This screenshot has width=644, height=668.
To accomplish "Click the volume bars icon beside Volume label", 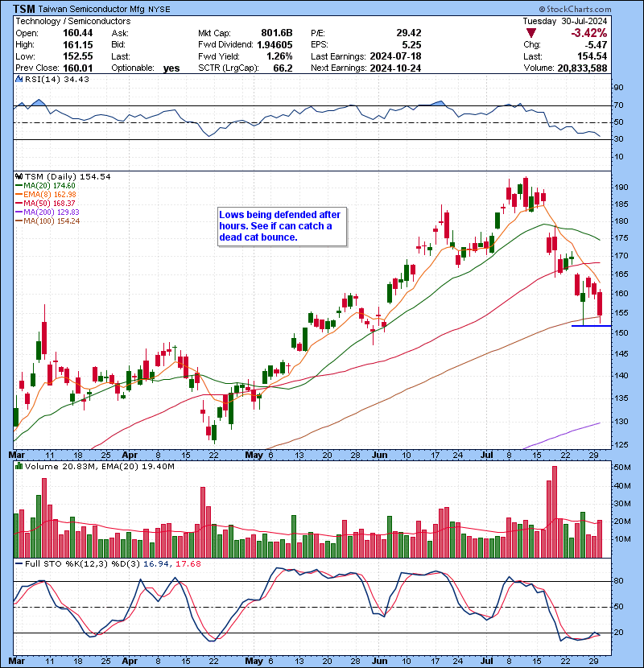I will [x=18, y=467].
